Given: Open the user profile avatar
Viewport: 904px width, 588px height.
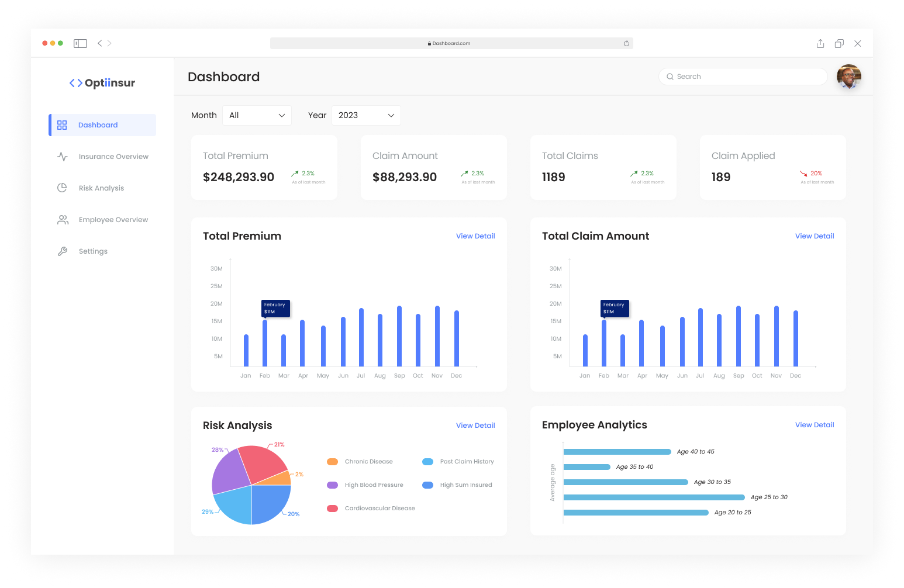Looking at the screenshot, I should (x=848, y=77).
